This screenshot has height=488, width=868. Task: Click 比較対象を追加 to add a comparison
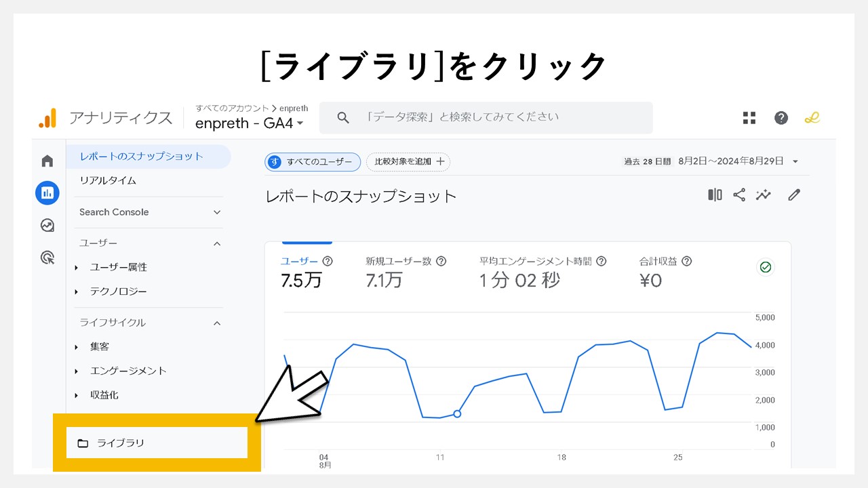coord(408,161)
